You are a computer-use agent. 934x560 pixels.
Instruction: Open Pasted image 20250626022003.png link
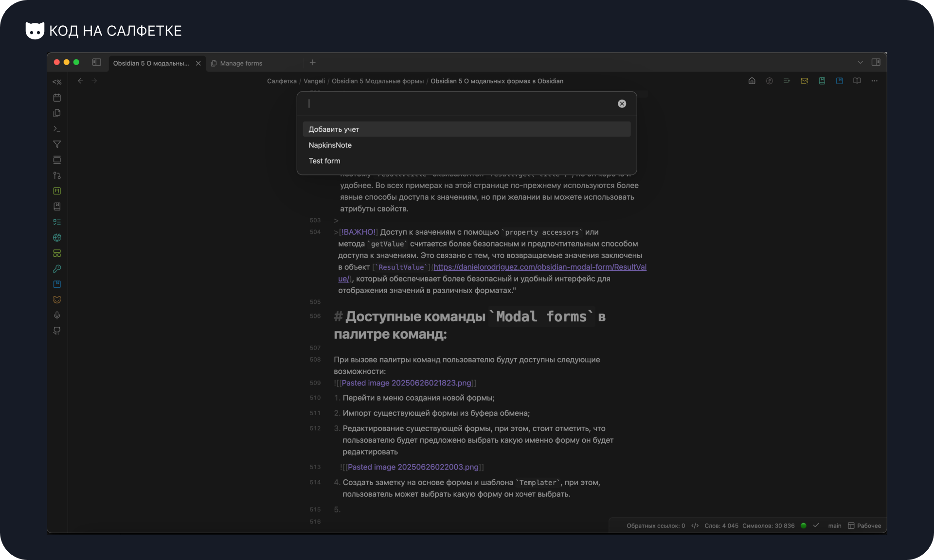click(413, 467)
